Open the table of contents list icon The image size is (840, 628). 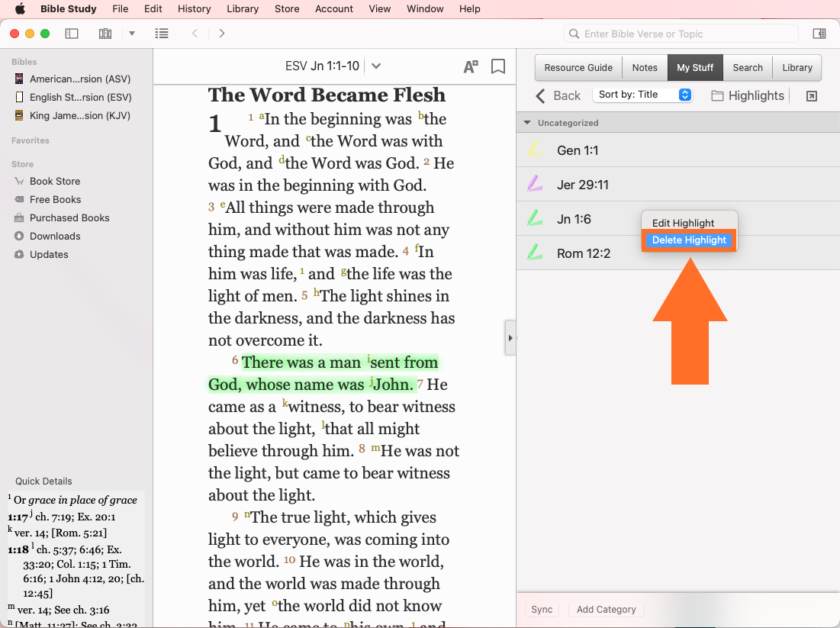click(x=161, y=34)
